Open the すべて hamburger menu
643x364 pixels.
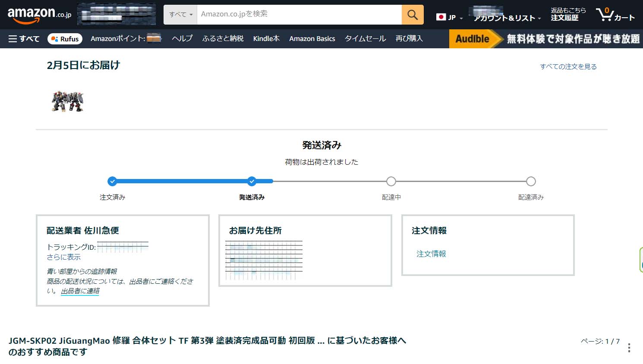pyautogui.click(x=24, y=39)
